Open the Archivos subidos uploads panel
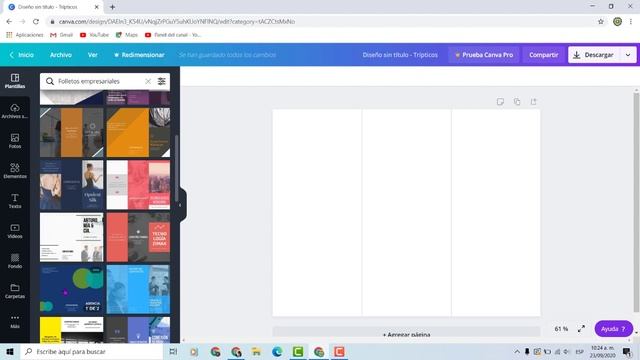The image size is (640, 360). [x=15, y=111]
